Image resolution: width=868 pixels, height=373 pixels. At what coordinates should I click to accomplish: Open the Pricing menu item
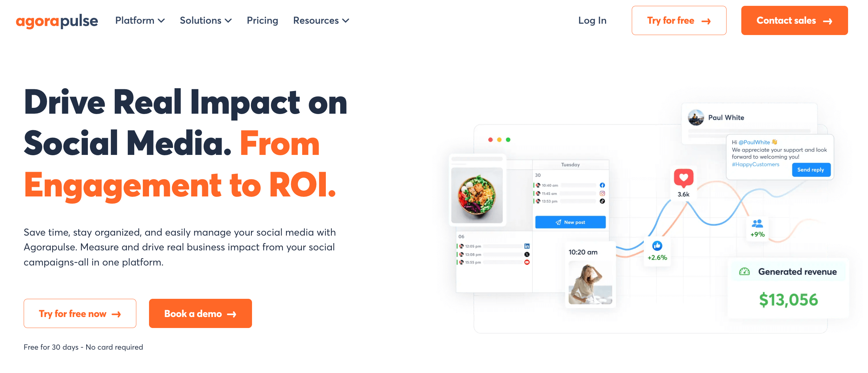[x=262, y=21]
